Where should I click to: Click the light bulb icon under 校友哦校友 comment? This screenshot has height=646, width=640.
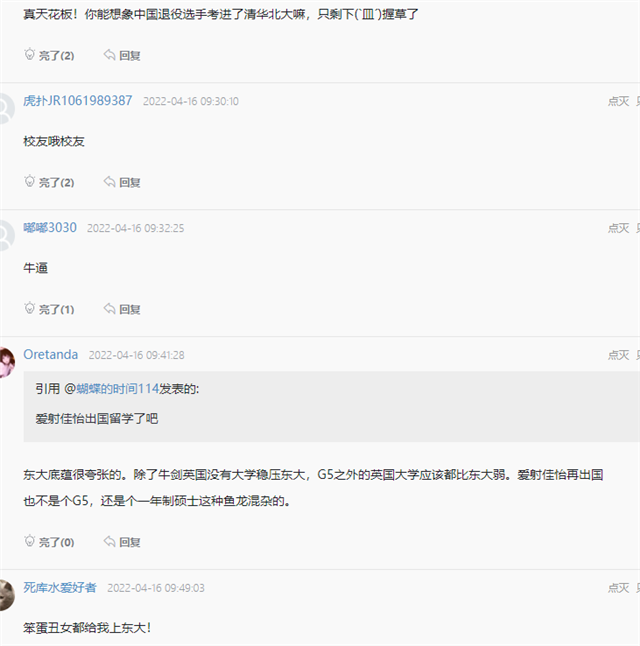(x=29, y=182)
